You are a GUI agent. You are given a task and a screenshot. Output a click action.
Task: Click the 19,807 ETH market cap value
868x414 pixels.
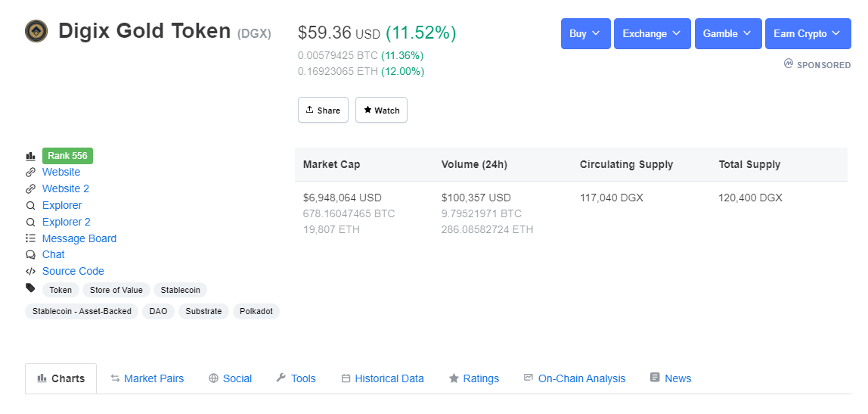(x=331, y=229)
